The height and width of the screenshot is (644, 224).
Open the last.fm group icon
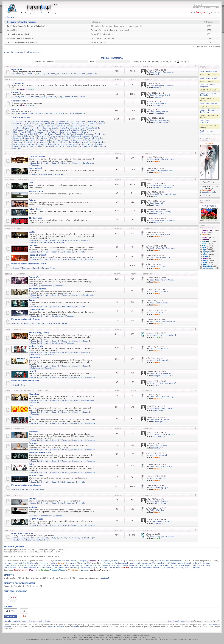click(x=12, y=597)
